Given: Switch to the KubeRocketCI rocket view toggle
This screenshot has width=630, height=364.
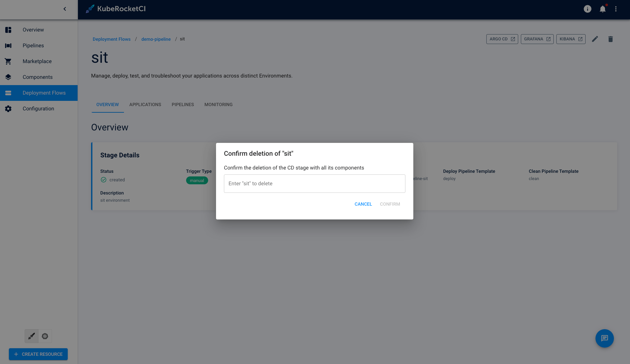Looking at the screenshot, I should coord(32,336).
